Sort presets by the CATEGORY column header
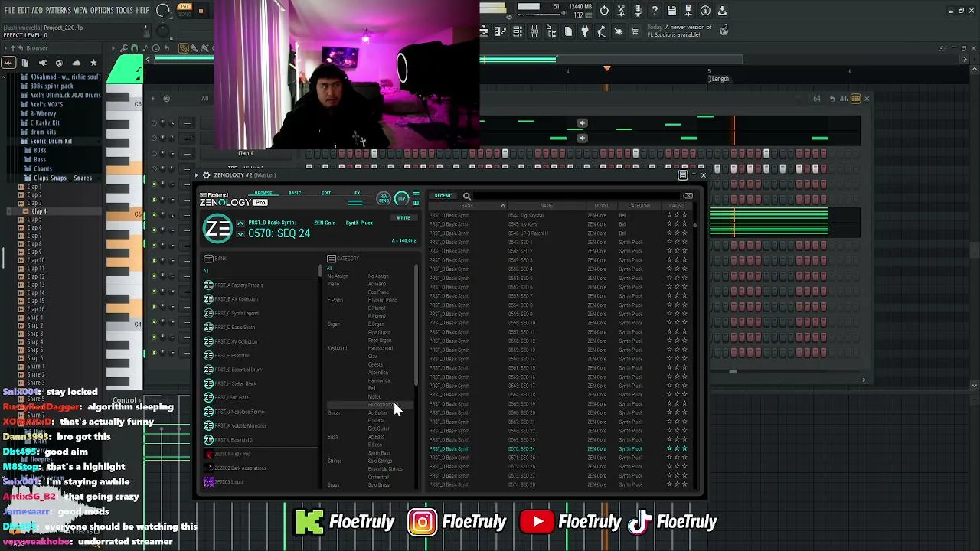980x551 pixels. click(x=639, y=206)
